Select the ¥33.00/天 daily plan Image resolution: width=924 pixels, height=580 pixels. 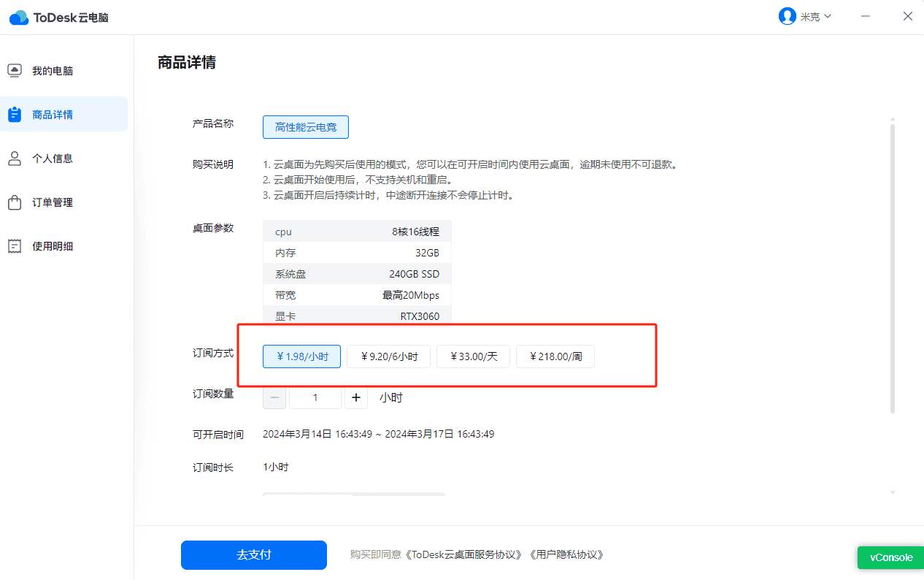pos(473,356)
